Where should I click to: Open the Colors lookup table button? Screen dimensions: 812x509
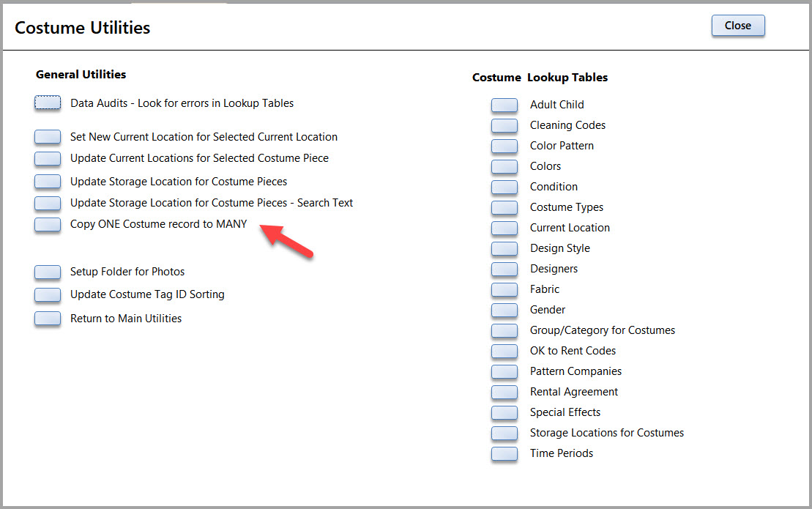click(504, 167)
